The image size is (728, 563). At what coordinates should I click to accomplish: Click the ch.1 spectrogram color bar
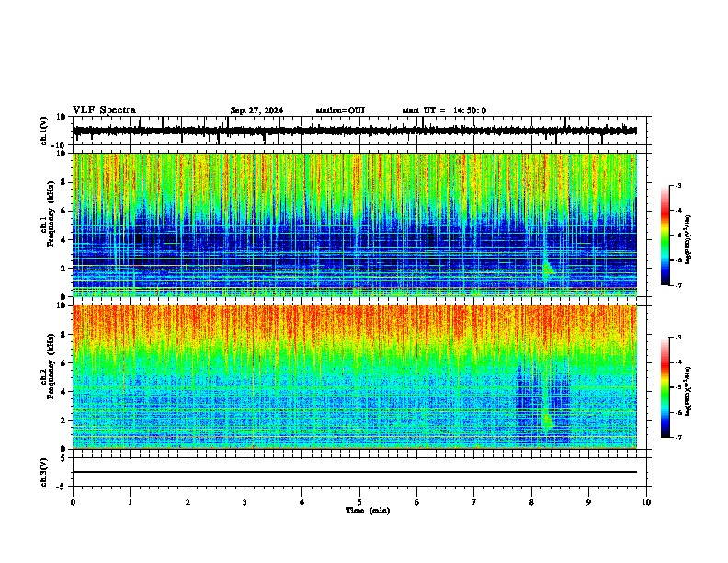[665, 236]
